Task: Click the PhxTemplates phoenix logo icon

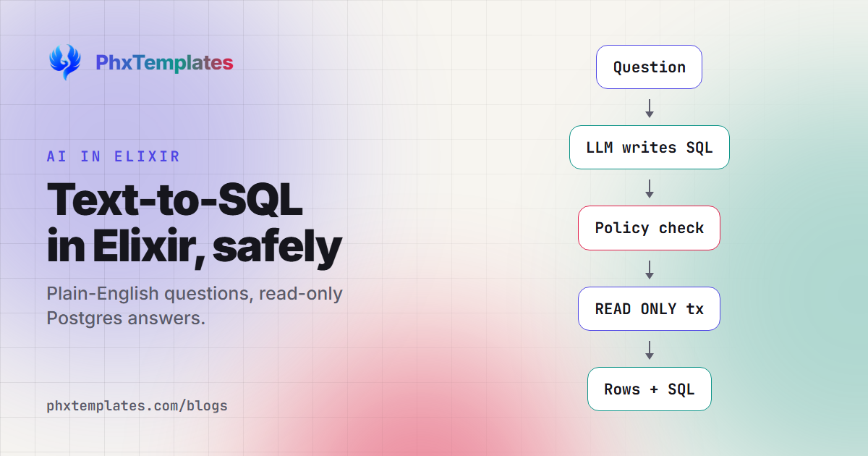Action: click(64, 62)
